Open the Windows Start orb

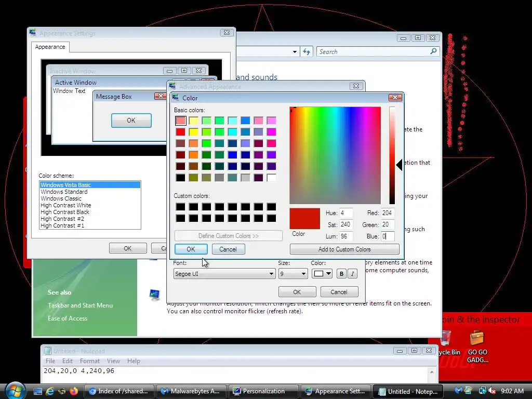(15, 390)
